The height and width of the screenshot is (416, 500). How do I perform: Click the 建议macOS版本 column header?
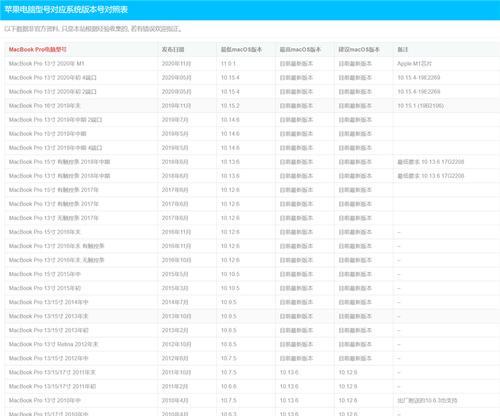[359, 49]
